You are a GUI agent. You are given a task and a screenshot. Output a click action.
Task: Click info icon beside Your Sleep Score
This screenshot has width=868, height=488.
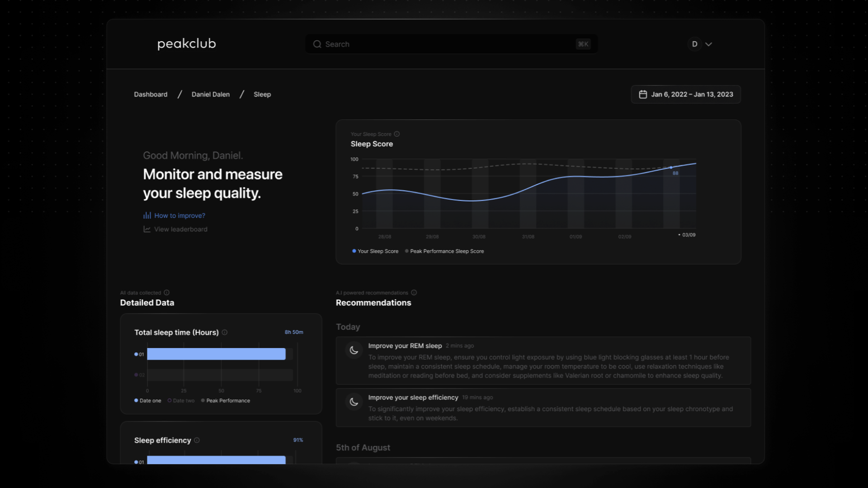point(396,134)
